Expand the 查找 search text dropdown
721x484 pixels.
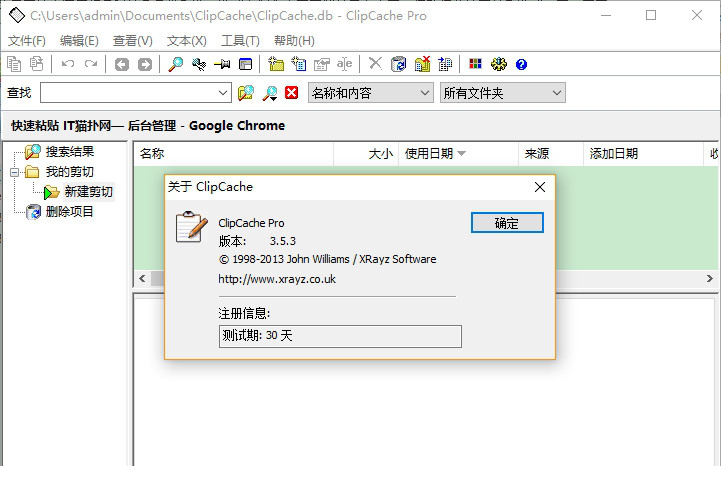[223, 93]
